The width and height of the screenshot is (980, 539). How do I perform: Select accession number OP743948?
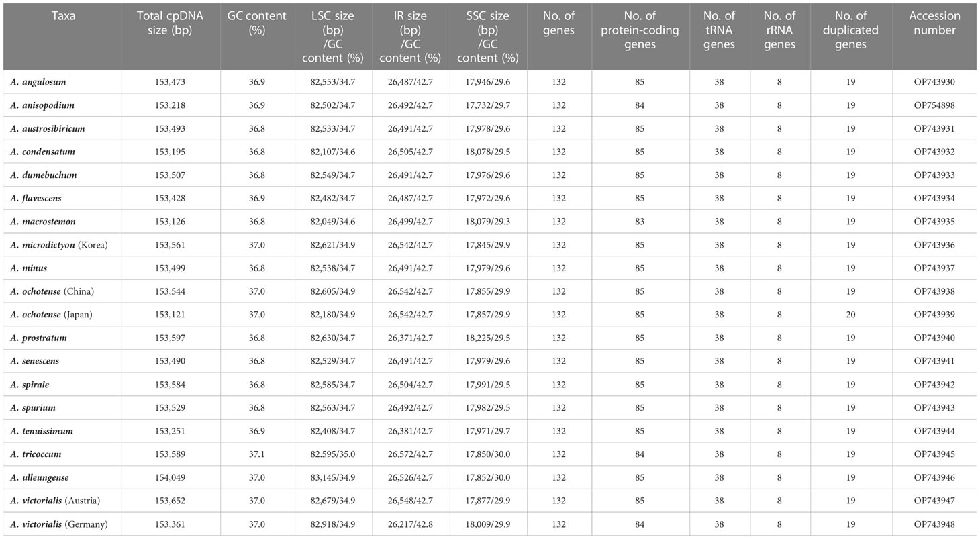point(934,524)
